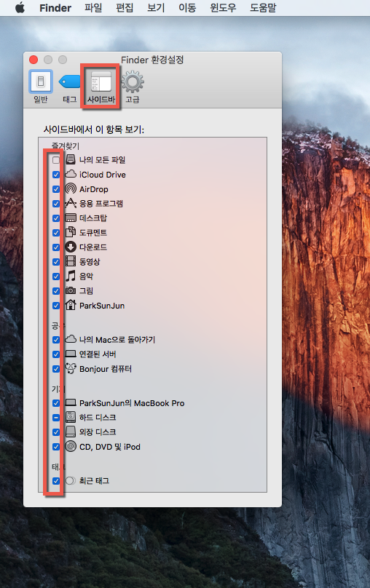Open the 편집 menu
Image resolution: width=370 pixels, height=588 pixels.
pos(125,8)
